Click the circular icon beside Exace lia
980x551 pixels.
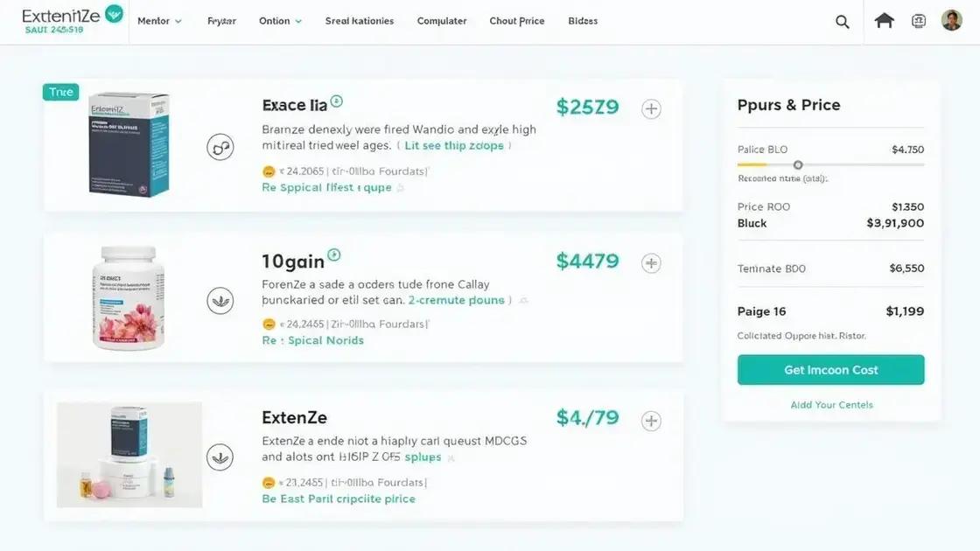click(x=220, y=147)
